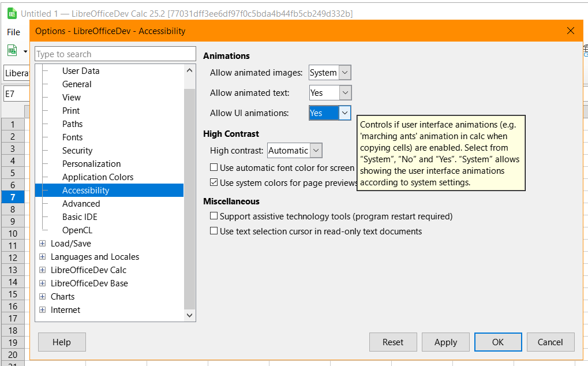Enable text selection cursor in read-only documents

pos(214,231)
